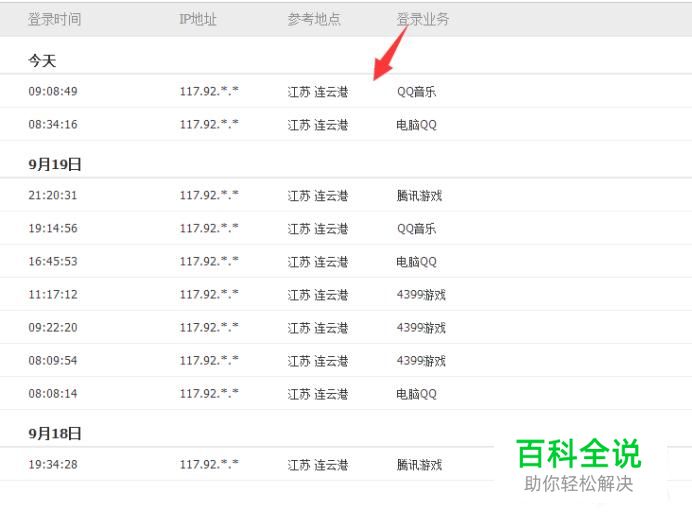Viewport: 692px width, 528px height.
Task: Click login time 21:20:31
Action: coord(53,195)
